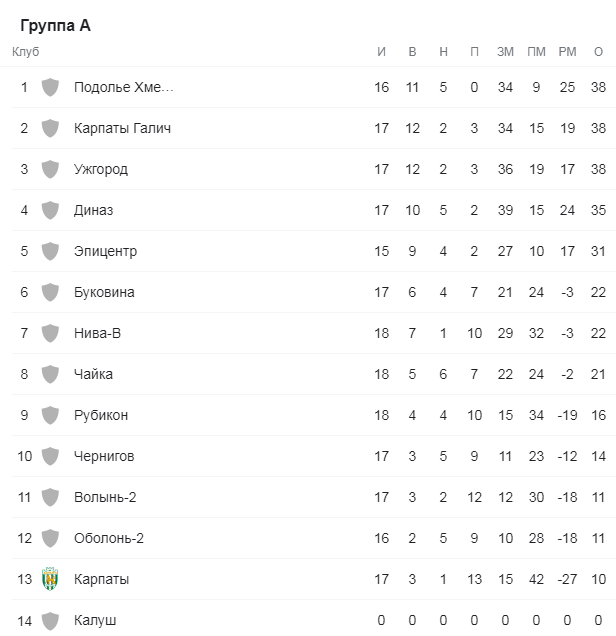Click the shield icon beside Калуш
Image resolution: width=616 pixels, height=636 pixels.
(50, 621)
